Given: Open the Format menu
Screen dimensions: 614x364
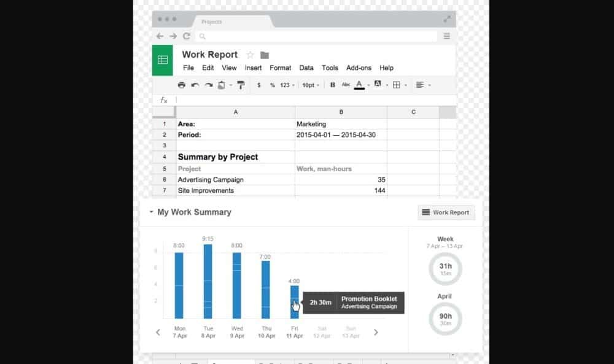Looking at the screenshot, I should 280,68.
